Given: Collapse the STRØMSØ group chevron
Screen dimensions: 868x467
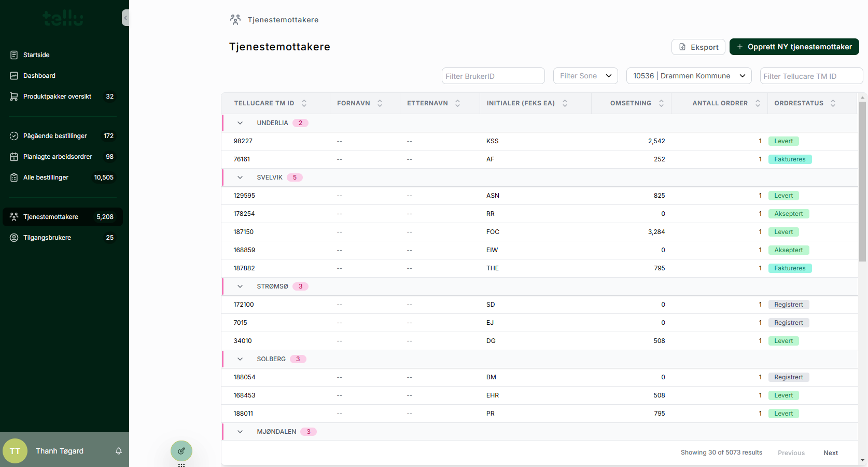Looking at the screenshot, I should (240, 286).
